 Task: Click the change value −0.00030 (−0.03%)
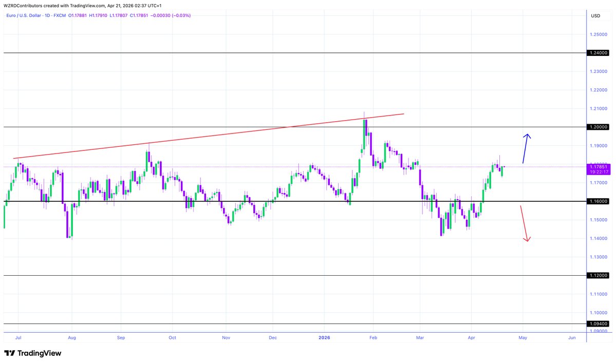[171, 16]
